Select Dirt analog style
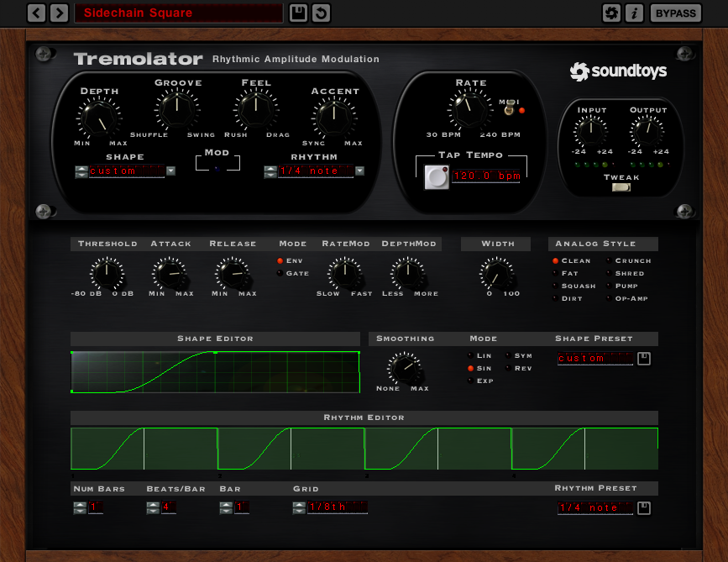The width and height of the screenshot is (728, 562). point(568,298)
